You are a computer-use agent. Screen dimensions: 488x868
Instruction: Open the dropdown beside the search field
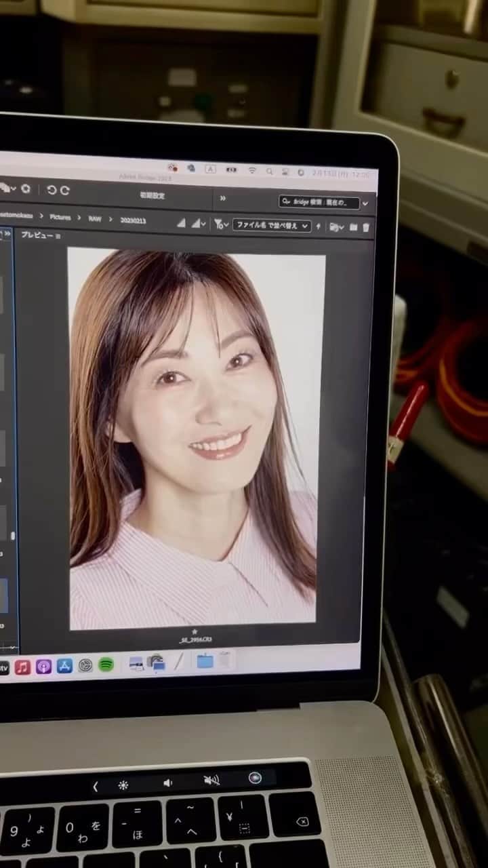pos(365,203)
